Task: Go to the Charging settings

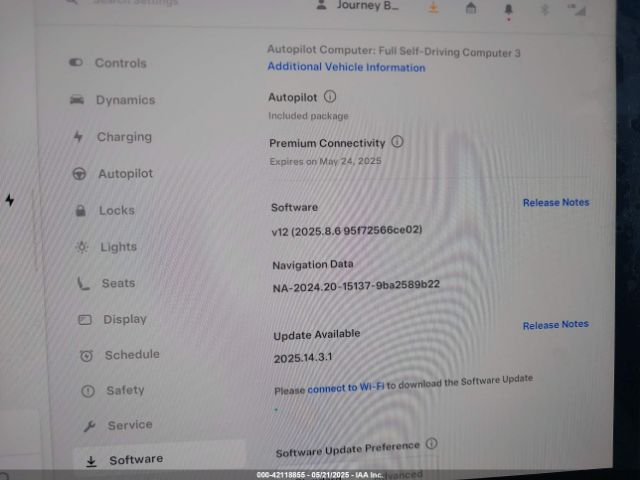Action: point(124,137)
